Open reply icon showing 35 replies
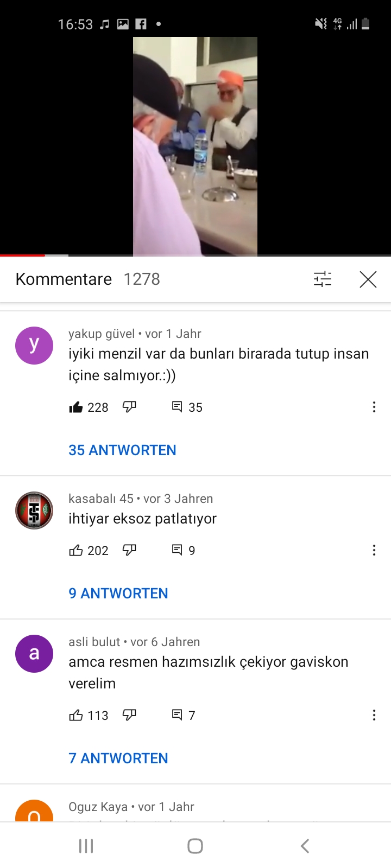 [177, 407]
